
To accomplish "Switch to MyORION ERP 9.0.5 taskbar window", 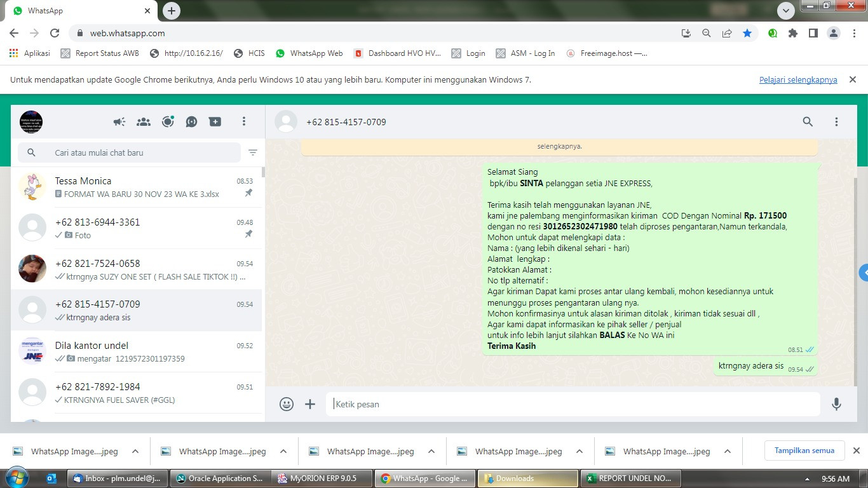I will 323,478.
